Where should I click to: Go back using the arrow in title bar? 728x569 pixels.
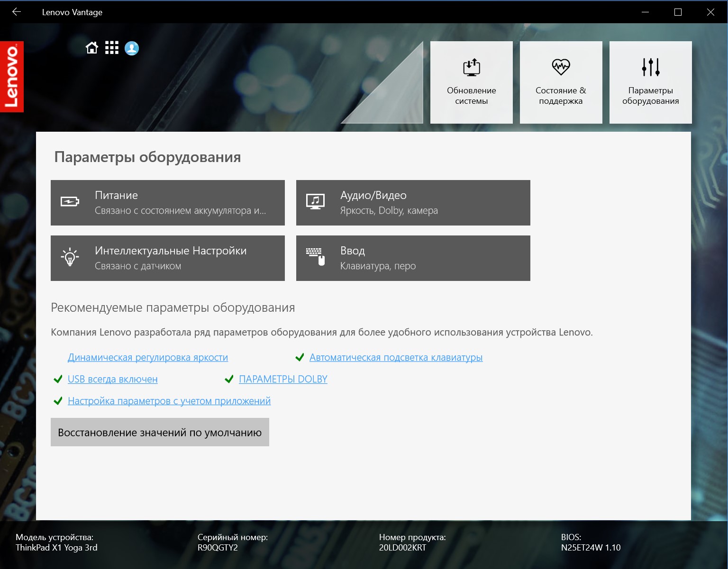click(17, 12)
